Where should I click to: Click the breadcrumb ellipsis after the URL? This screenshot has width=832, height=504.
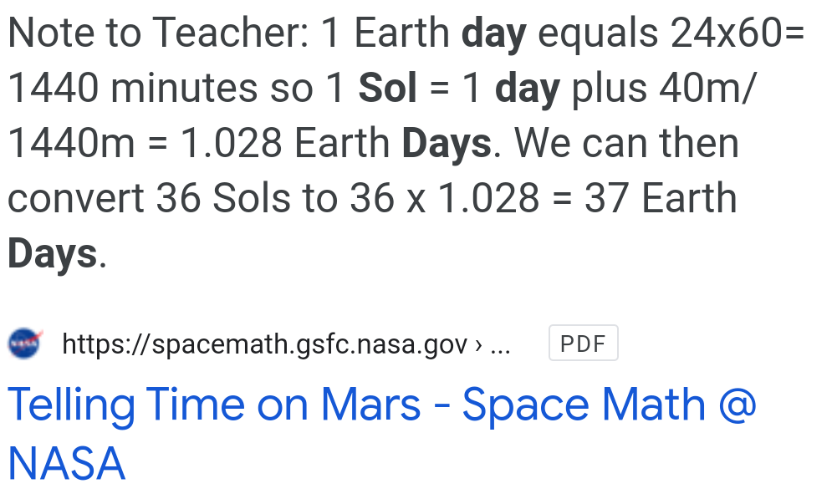pyautogui.click(x=500, y=345)
